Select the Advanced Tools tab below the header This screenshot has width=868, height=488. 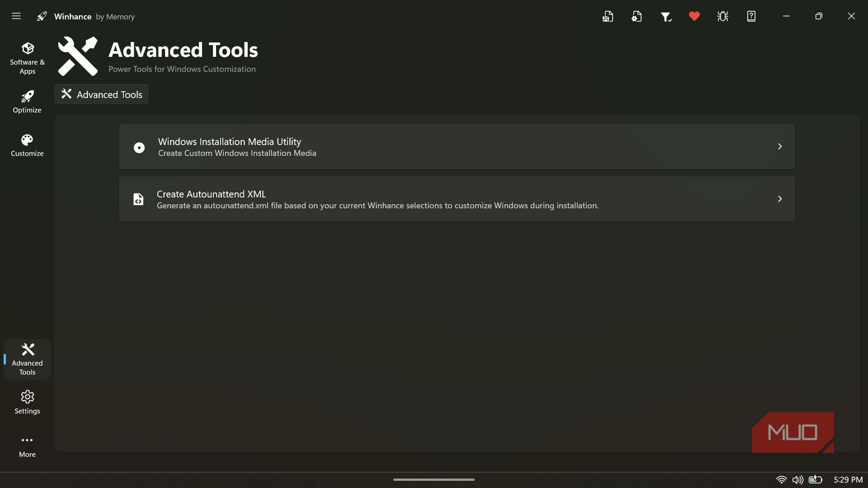tap(101, 94)
